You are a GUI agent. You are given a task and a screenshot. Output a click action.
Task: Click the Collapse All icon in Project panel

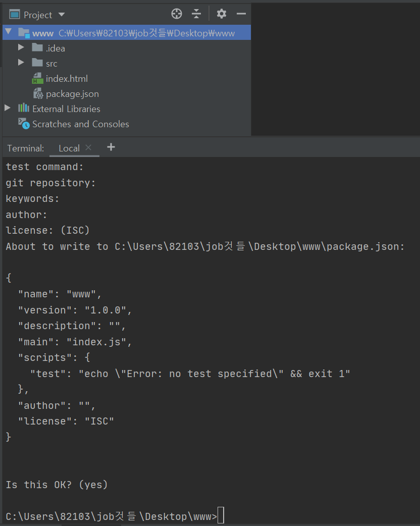pos(196,14)
